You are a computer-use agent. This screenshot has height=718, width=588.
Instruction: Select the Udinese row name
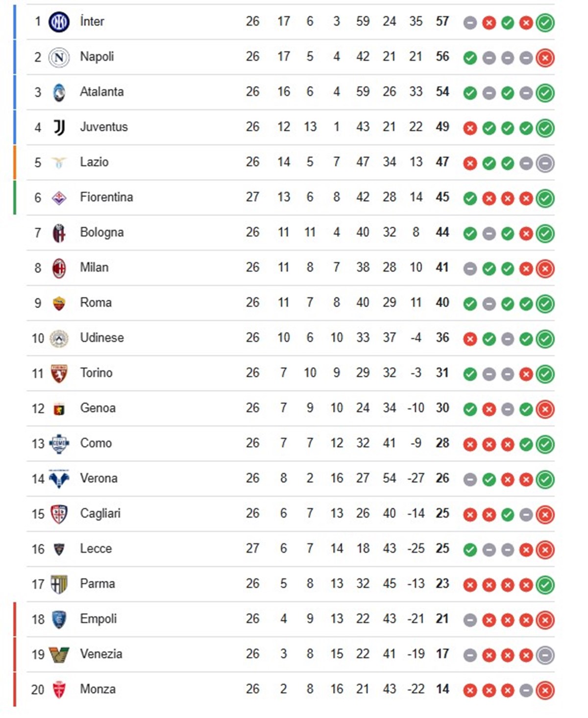point(102,337)
